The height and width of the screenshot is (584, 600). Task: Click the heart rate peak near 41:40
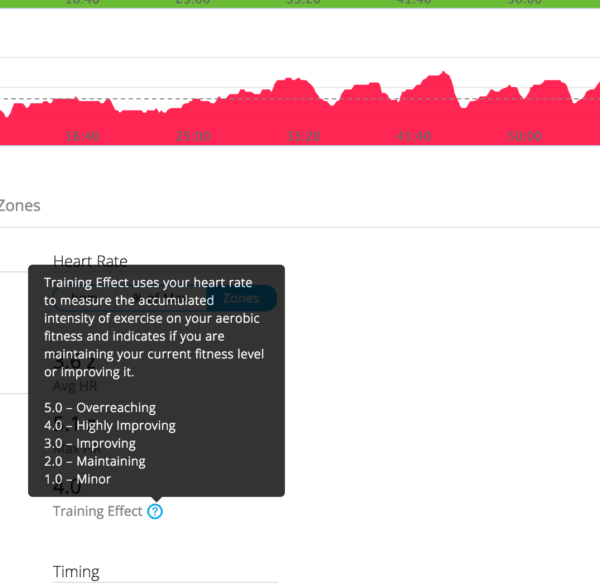pos(443,73)
